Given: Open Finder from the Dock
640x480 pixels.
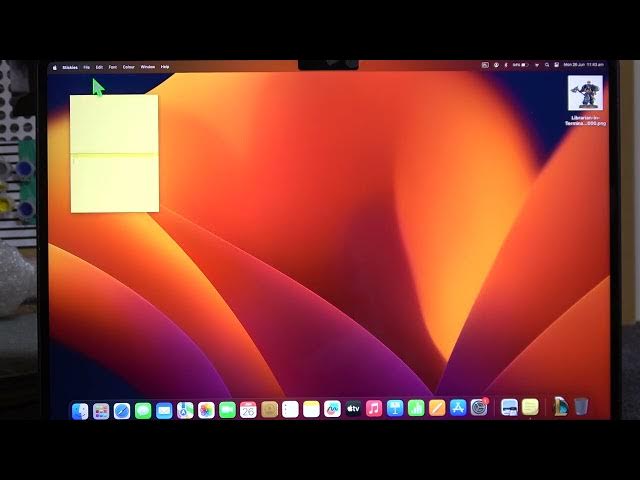Looking at the screenshot, I should pos(80,410).
